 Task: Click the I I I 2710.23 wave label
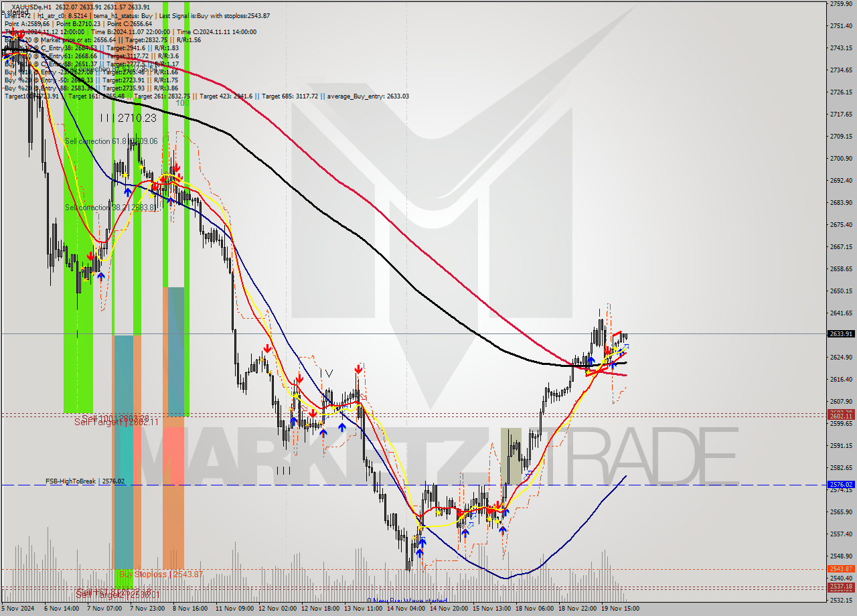pos(128,118)
